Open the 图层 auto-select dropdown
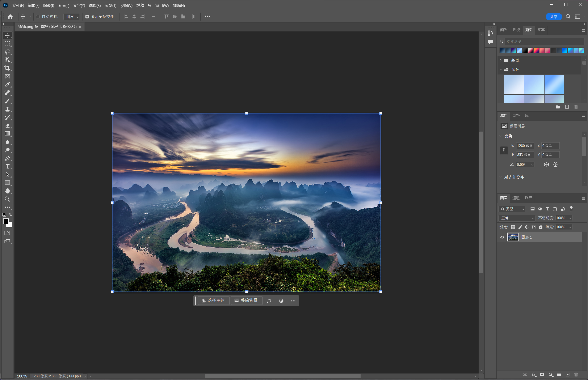 (72, 17)
